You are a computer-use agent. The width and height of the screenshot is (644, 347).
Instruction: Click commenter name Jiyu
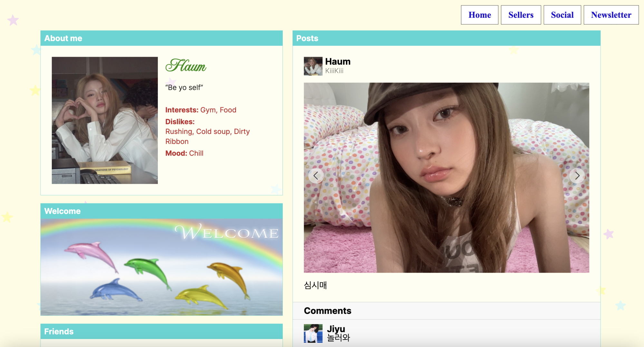(x=336, y=329)
